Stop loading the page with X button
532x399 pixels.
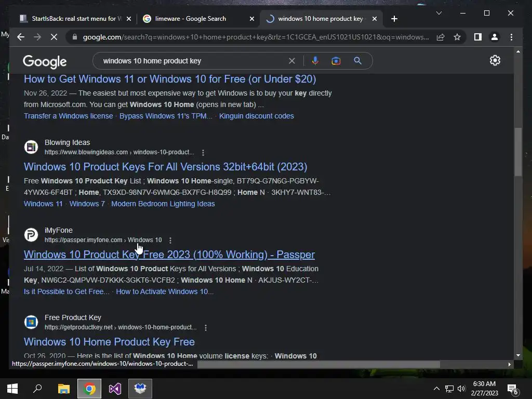pyautogui.click(x=54, y=37)
